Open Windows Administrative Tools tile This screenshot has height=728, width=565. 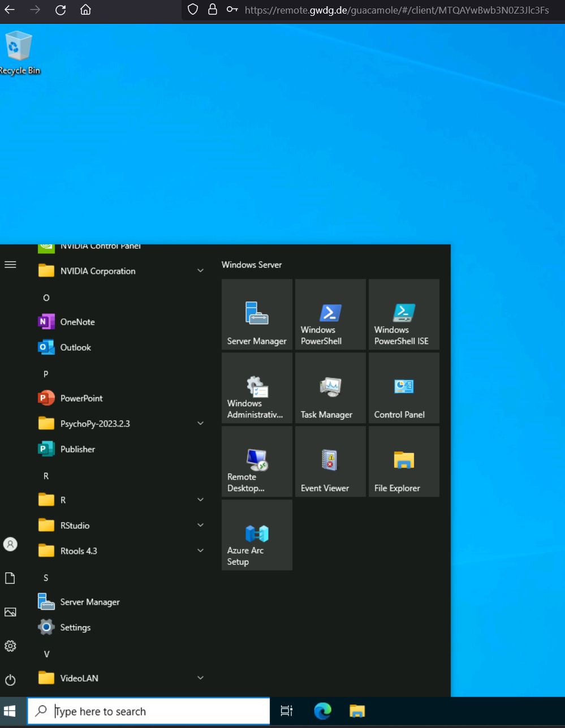(x=257, y=388)
